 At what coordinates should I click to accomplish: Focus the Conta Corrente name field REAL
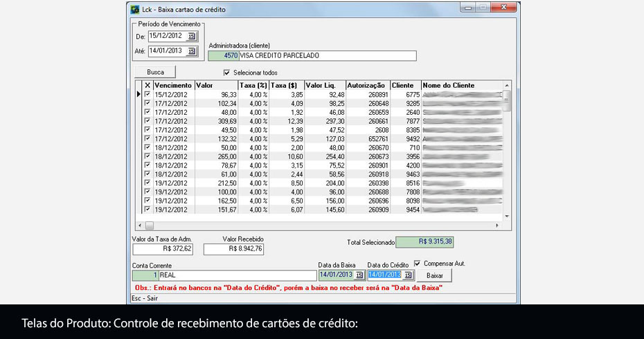(x=237, y=275)
